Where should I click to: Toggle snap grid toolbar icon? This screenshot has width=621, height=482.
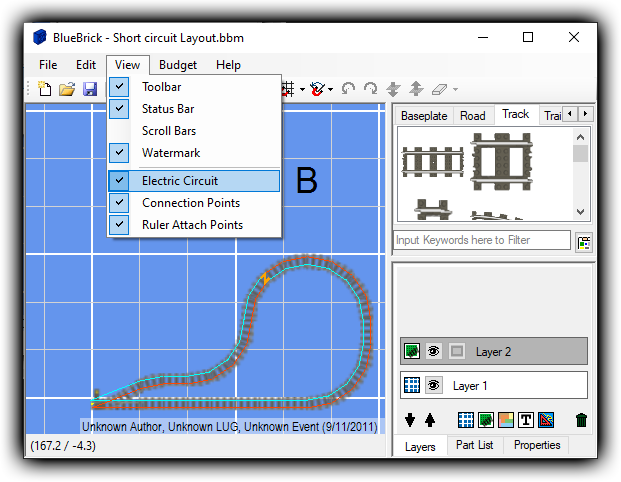tap(289, 89)
